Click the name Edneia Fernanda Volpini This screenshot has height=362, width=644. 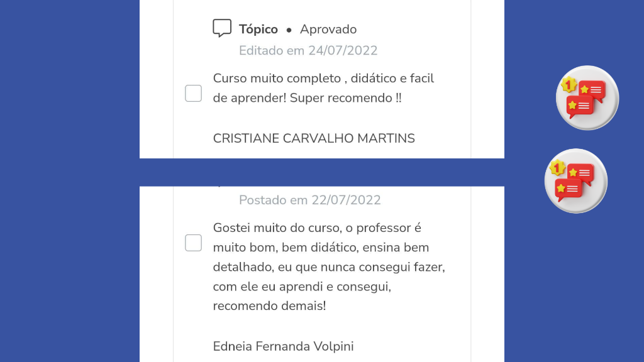pyautogui.click(x=283, y=346)
